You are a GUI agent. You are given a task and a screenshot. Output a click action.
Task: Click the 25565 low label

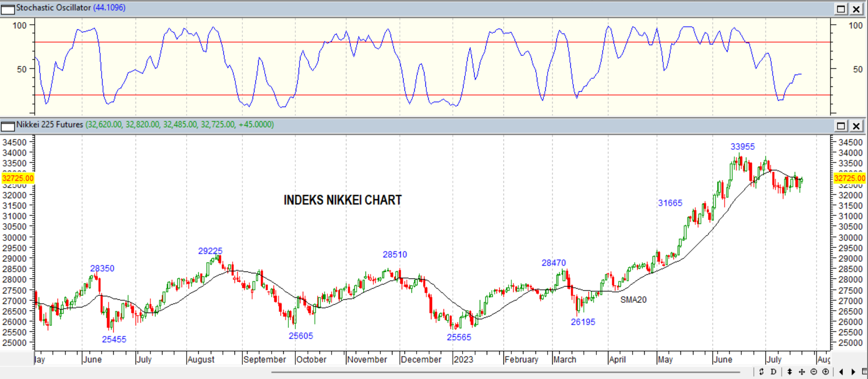(459, 337)
